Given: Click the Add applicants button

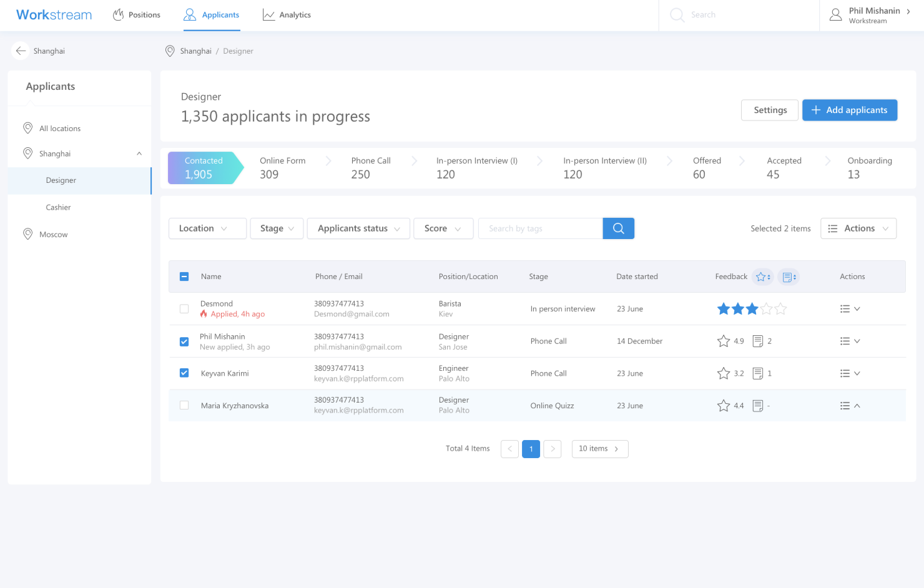Looking at the screenshot, I should (x=850, y=110).
